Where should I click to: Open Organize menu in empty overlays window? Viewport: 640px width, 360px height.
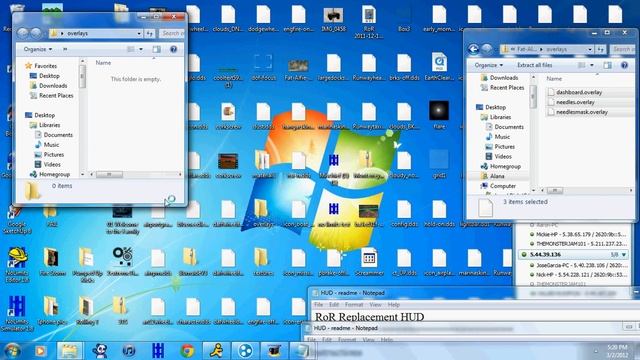pyautogui.click(x=38, y=49)
